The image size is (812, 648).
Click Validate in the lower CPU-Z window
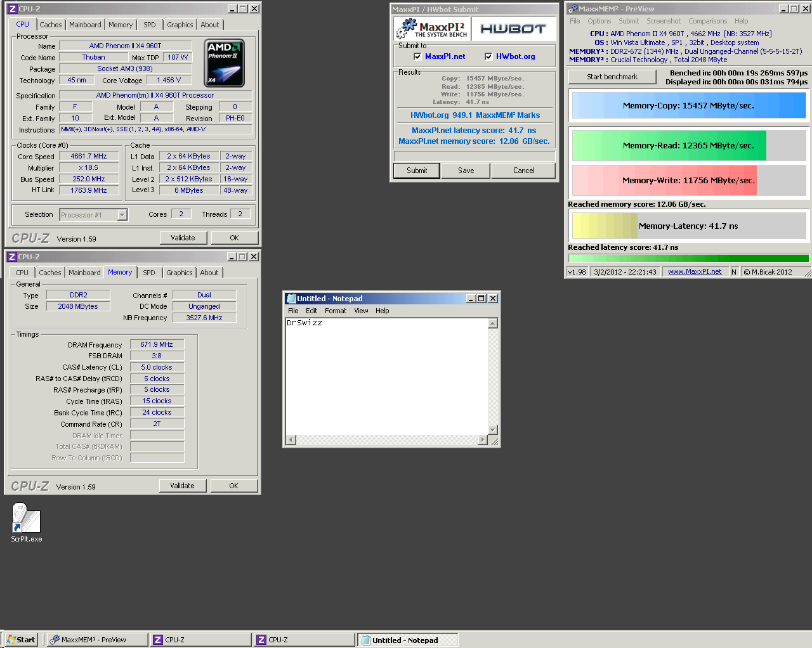click(182, 486)
